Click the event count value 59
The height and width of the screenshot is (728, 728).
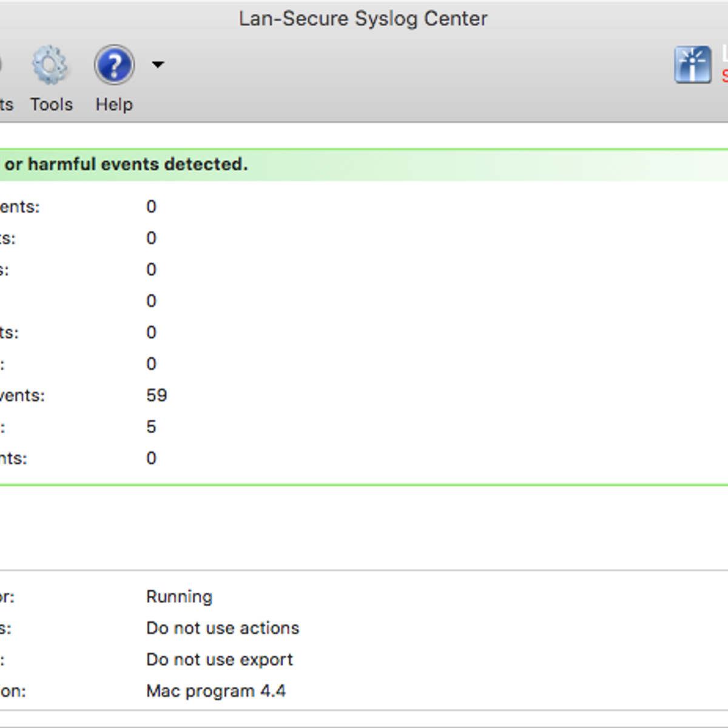click(157, 396)
